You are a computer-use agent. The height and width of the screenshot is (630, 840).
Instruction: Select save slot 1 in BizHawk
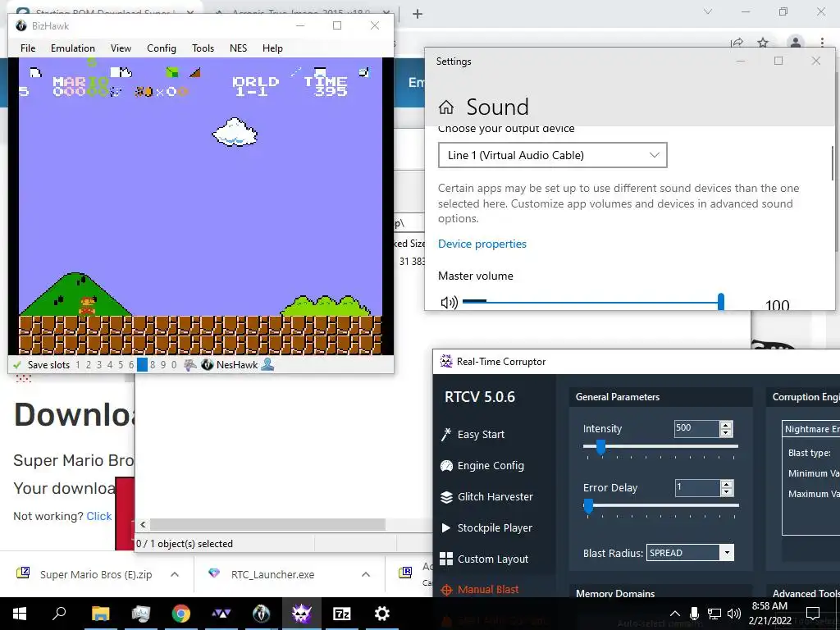[78, 365]
